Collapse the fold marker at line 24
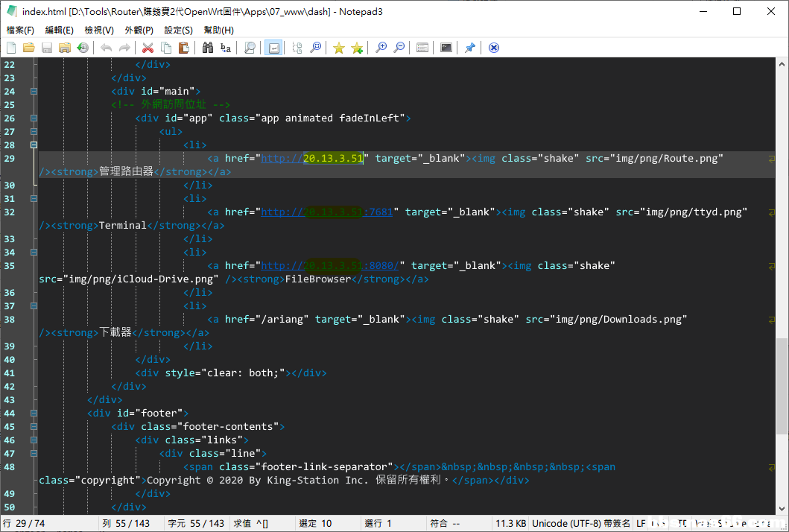This screenshot has height=532, width=789. [34, 92]
